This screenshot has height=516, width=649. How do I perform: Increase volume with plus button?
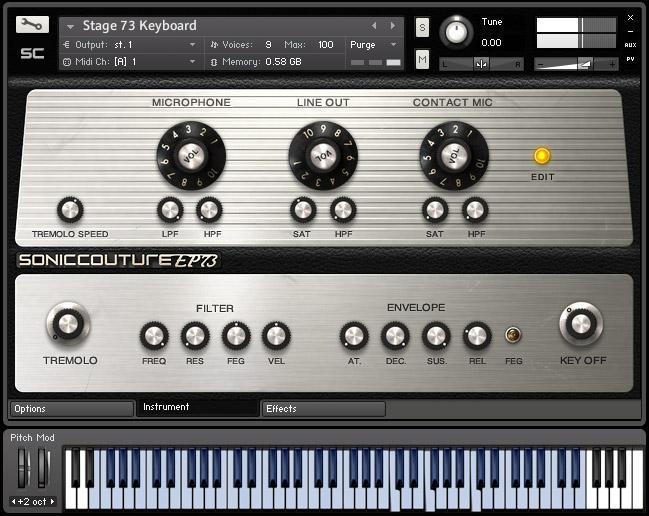click(612, 65)
